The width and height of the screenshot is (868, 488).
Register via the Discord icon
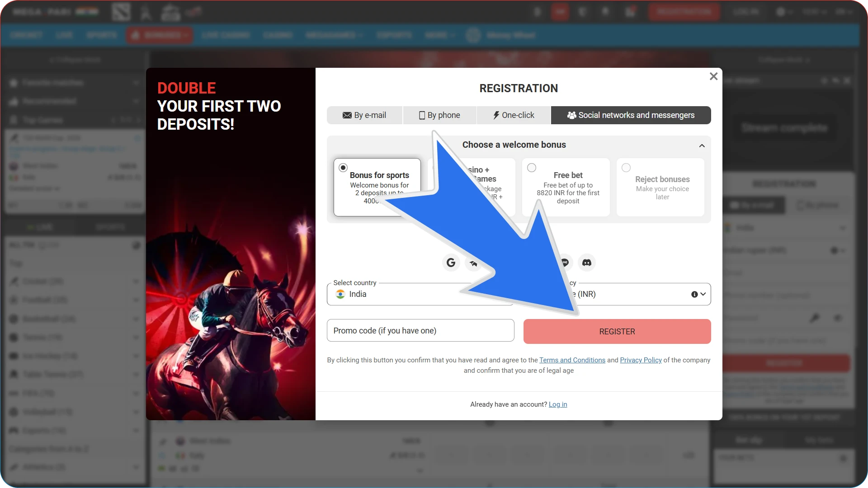coord(586,263)
